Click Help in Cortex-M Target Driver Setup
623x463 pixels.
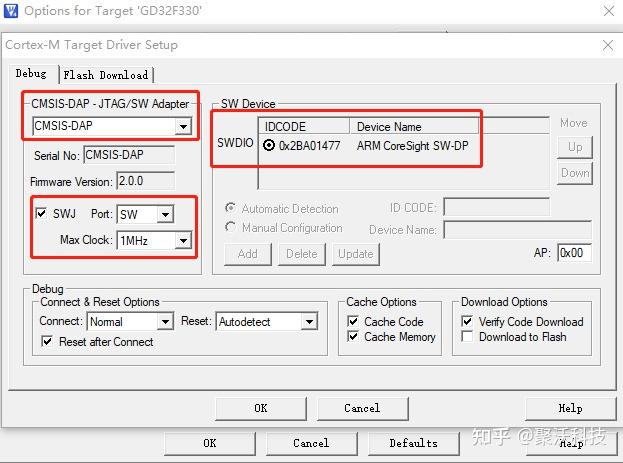(571, 408)
